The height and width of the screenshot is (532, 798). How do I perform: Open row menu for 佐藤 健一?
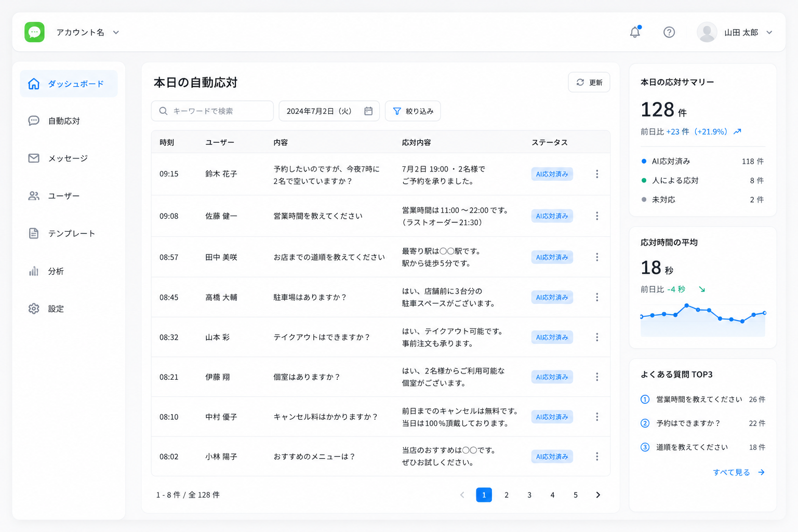[x=597, y=216]
